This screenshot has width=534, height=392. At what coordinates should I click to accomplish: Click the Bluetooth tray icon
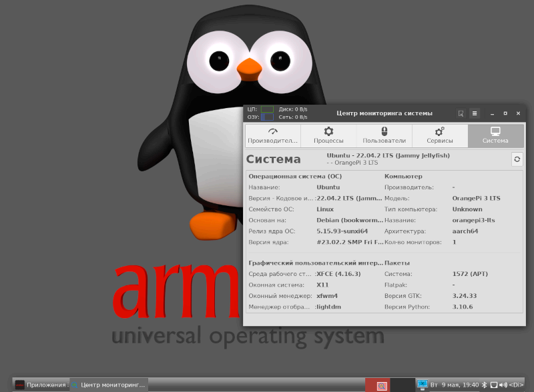485,385
